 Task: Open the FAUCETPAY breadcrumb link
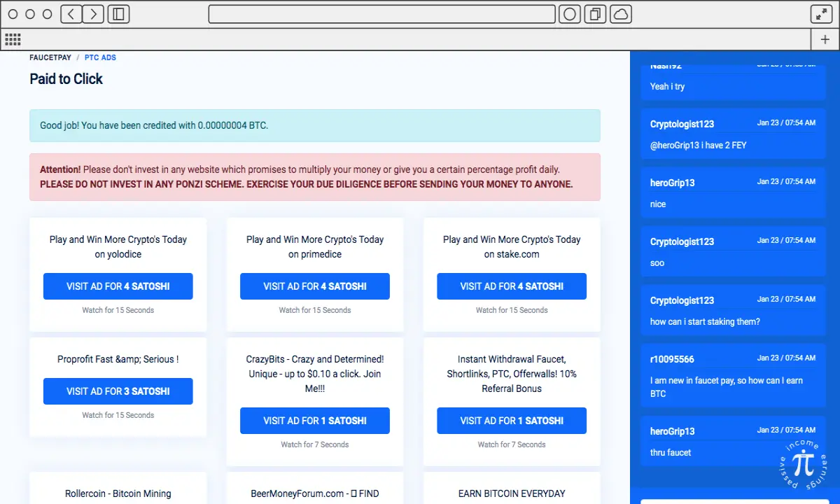50,57
